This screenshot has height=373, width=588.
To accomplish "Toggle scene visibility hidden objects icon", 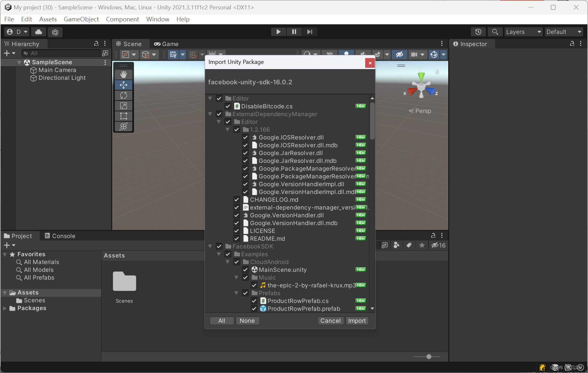I will click(x=400, y=54).
